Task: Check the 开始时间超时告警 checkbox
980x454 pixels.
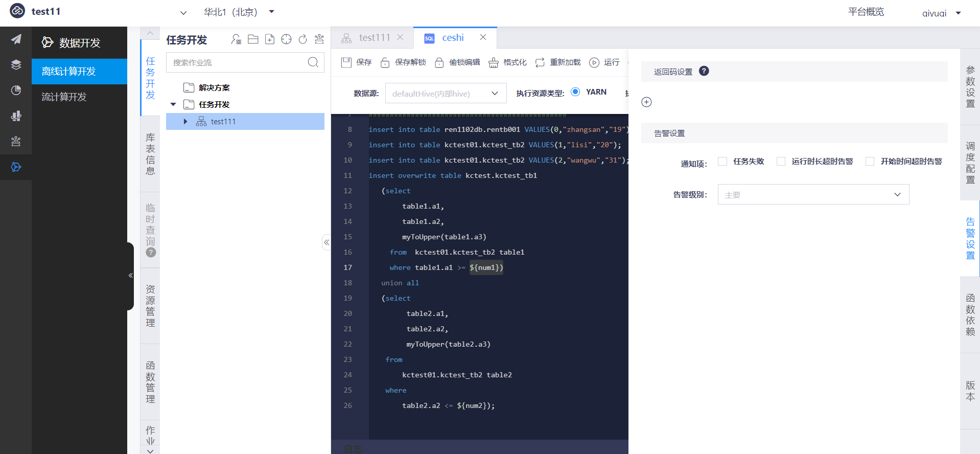Action: tap(870, 162)
